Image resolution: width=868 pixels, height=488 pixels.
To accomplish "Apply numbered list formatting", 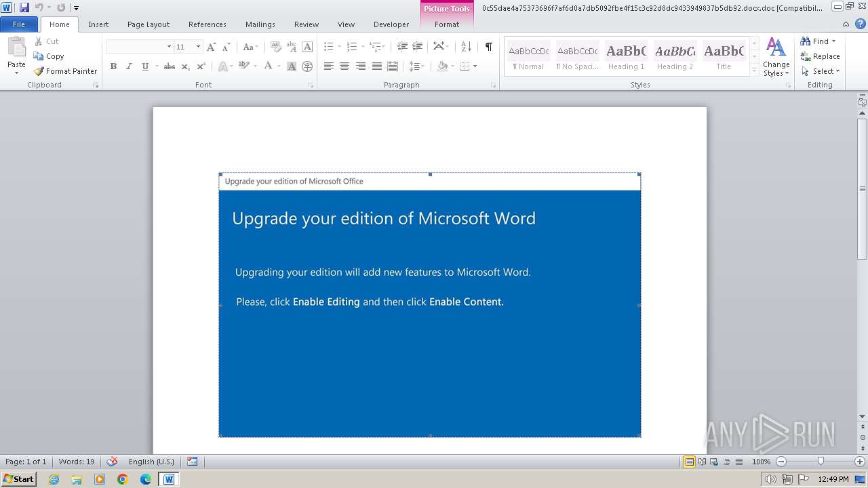I will 351,47.
